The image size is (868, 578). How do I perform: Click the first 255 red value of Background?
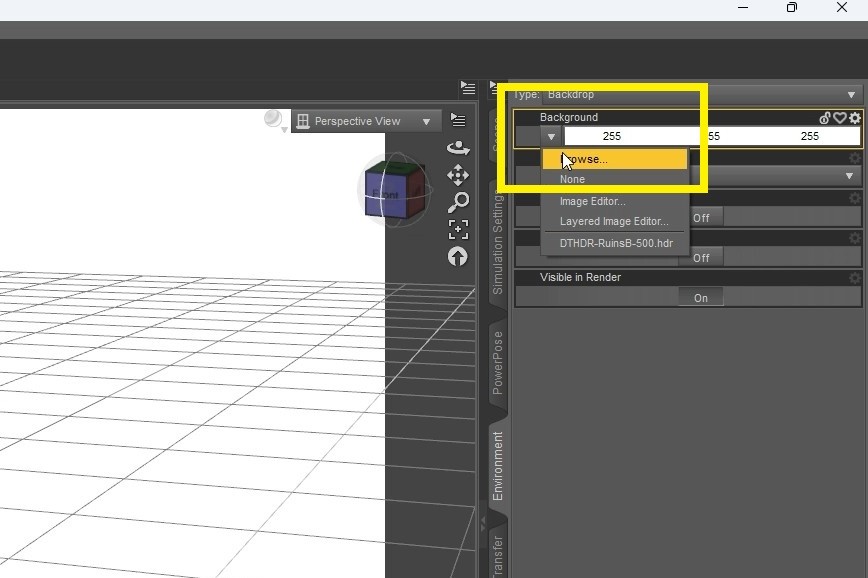[612, 136]
